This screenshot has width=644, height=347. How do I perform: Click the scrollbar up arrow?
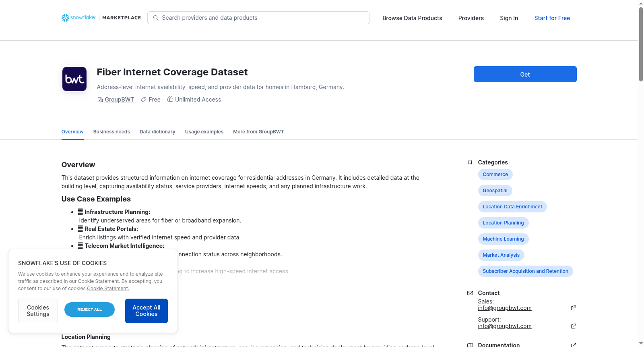641,3
